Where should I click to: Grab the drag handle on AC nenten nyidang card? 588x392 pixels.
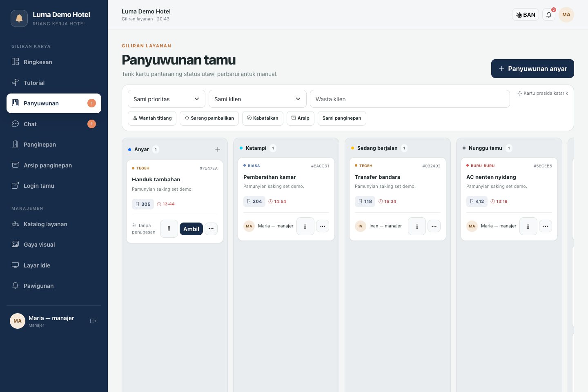[x=528, y=226]
